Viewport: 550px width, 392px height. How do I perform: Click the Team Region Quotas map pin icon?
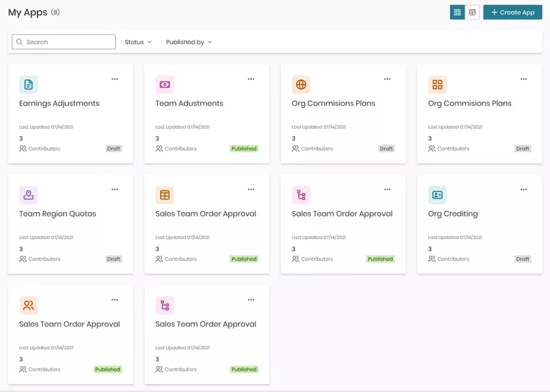click(x=28, y=195)
